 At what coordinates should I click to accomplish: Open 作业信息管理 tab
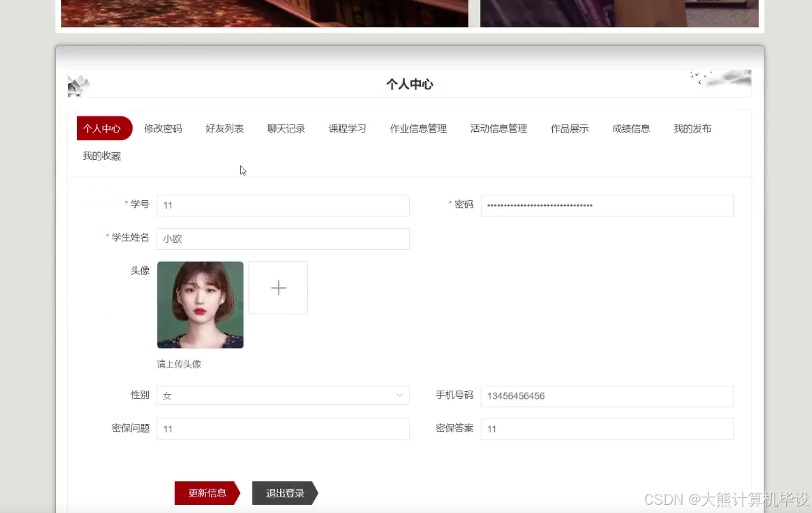tap(418, 129)
